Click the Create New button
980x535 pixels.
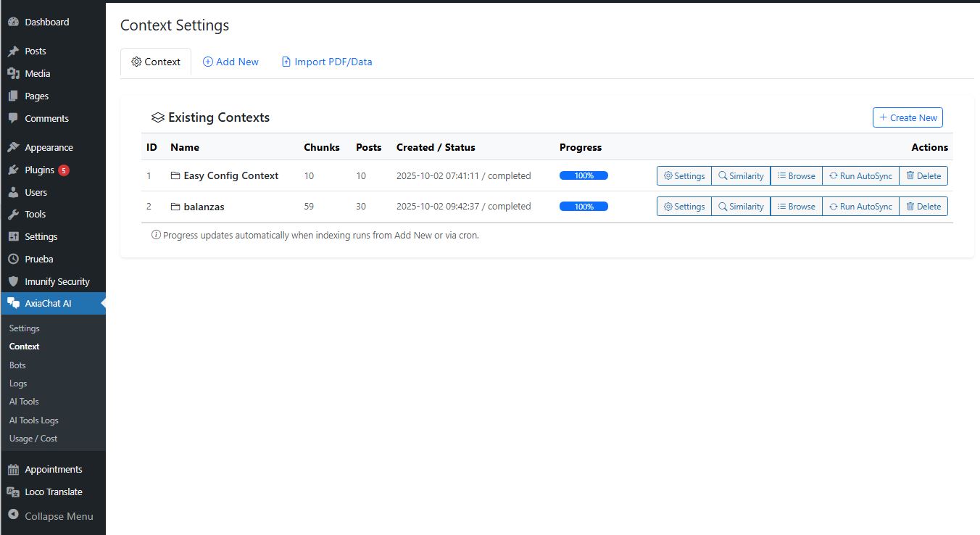click(x=908, y=117)
